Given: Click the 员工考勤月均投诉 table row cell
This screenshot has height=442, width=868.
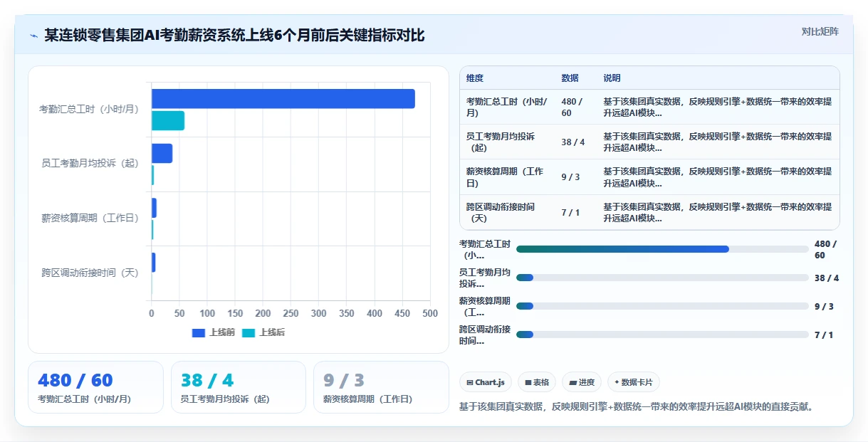Looking at the screenshot, I should click(507, 142).
